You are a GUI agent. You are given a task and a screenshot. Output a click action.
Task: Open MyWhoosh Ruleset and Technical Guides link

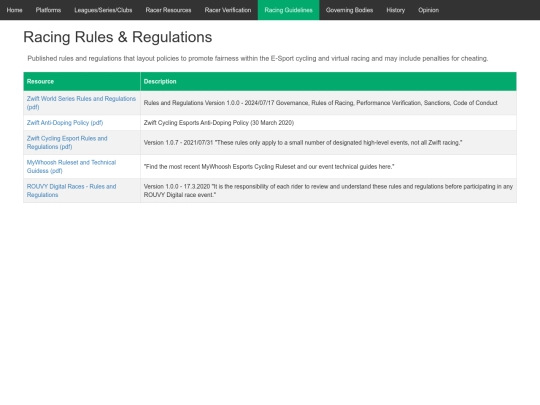71,167
